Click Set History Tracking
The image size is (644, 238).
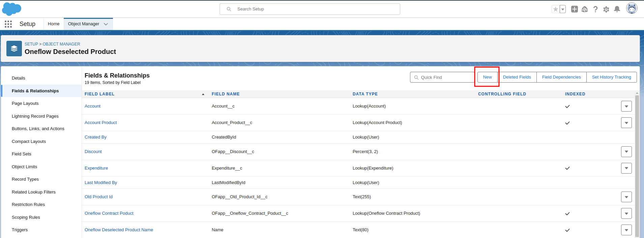coord(611,77)
